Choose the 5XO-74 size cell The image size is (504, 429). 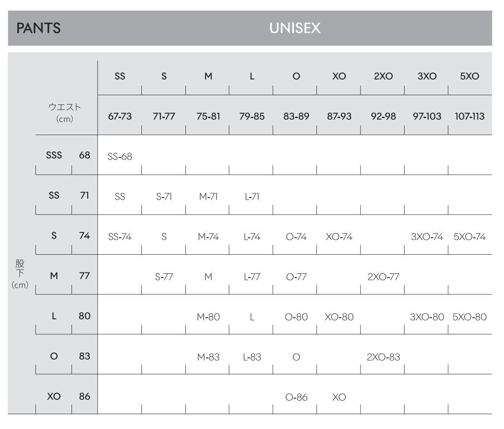(469, 237)
